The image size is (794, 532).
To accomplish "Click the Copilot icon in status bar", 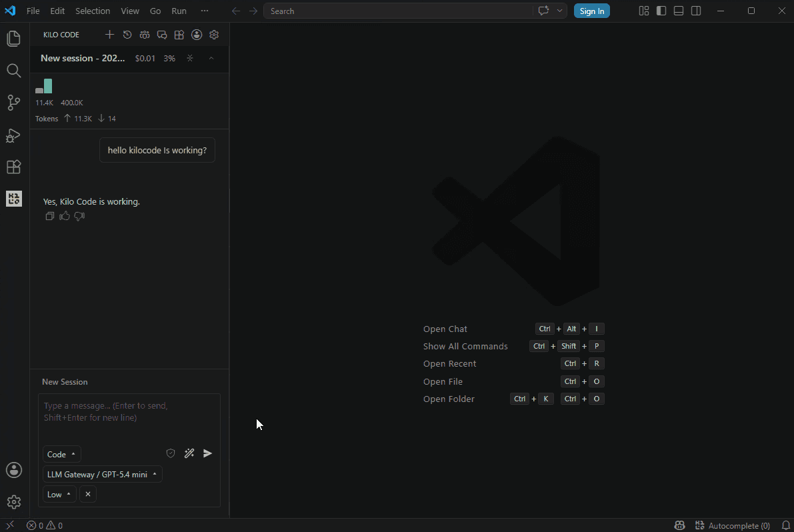I will click(x=679, y=525).
